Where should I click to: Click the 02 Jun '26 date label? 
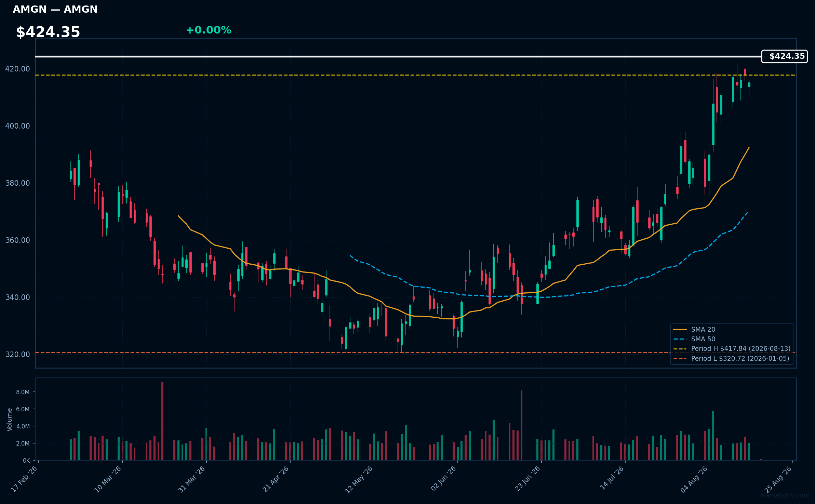click(x=443, y=478)
